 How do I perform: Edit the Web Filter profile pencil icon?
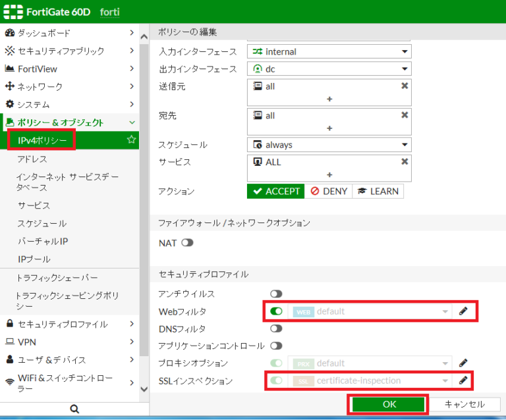(463, 311)
